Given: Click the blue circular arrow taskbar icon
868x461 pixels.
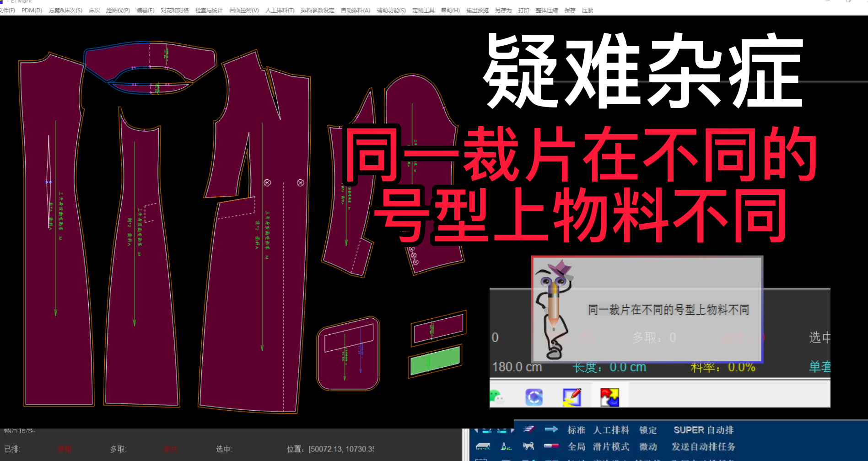Looking at the screenshot, I should (534, 397).
